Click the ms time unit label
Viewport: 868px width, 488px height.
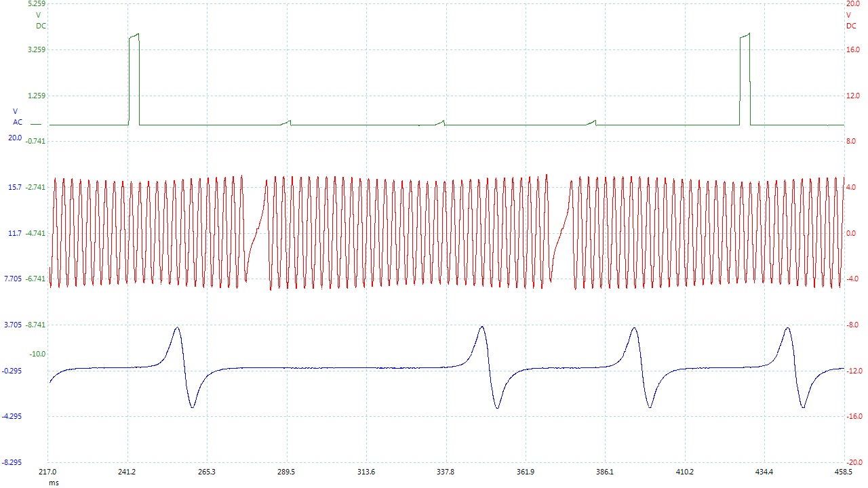point(54,483)
